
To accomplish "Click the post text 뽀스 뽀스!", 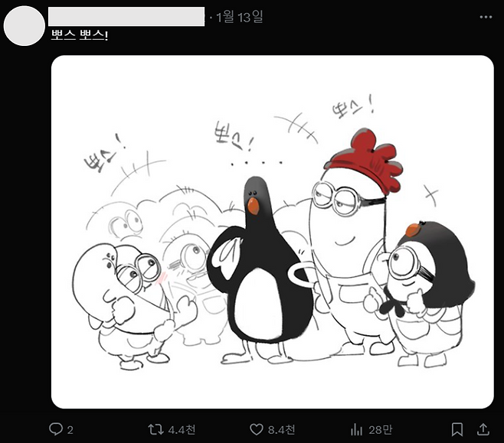I will pyautogui.click(x=80, y=35).
